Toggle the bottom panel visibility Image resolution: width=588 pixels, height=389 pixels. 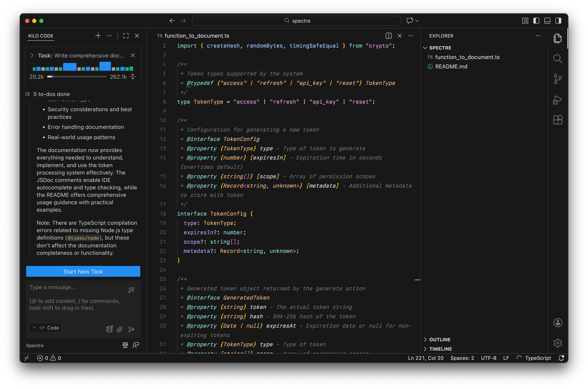pos(547,21)
